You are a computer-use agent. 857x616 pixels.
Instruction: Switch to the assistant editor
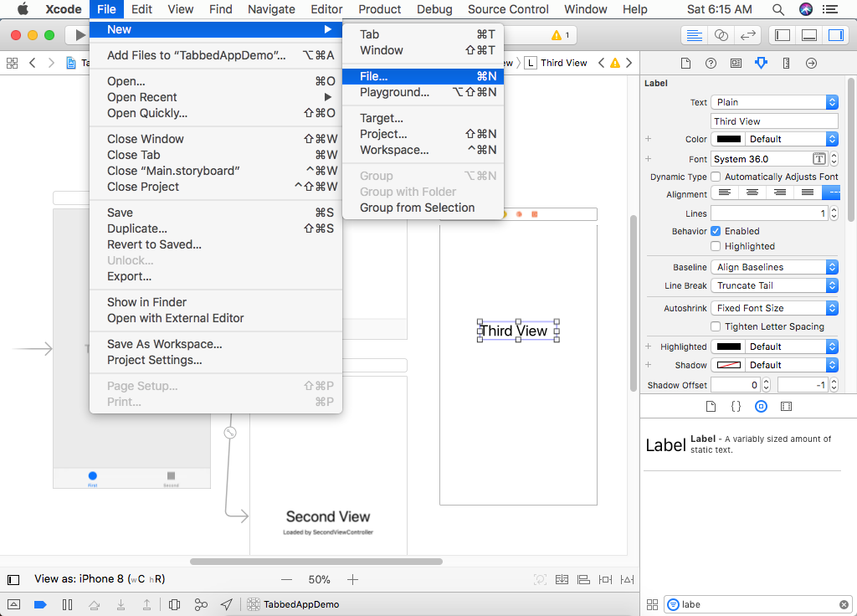(x=721, y=35)
